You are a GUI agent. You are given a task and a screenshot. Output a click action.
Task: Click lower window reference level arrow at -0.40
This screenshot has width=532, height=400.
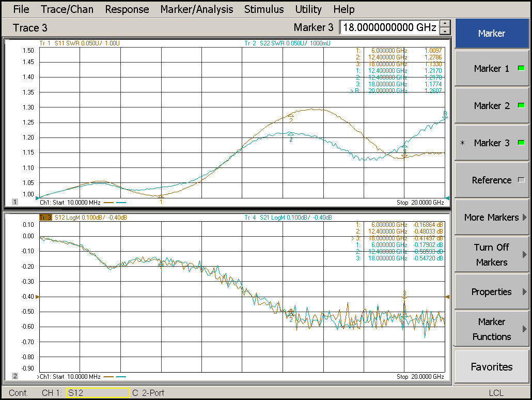pos(37,297)
